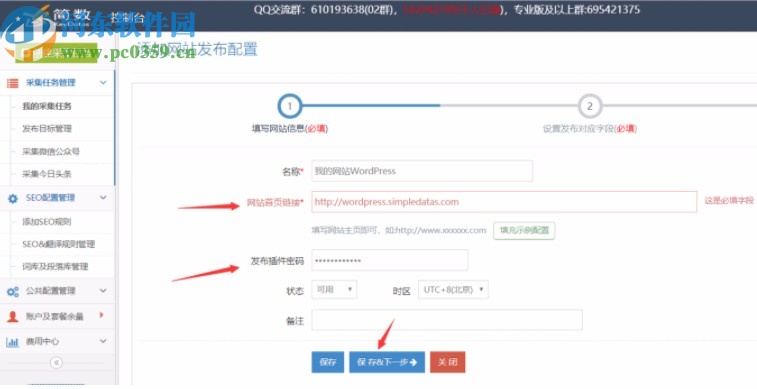Screen dimensions: 757x389
Task: Open SEO&翻译规则管理 in sidebar
Action: click(58, 244)
